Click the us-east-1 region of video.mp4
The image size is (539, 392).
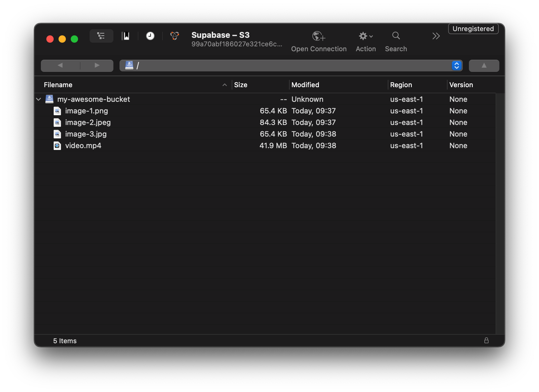point(406,146)
